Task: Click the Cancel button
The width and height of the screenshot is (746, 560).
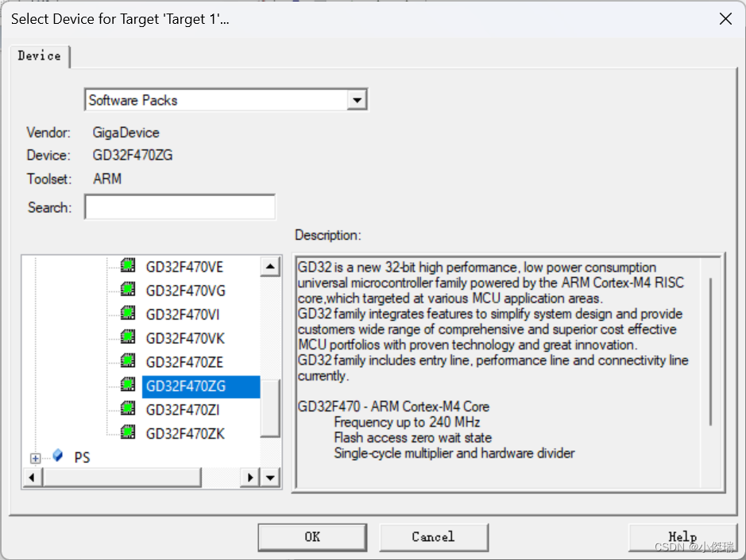Action: [434, 537]
